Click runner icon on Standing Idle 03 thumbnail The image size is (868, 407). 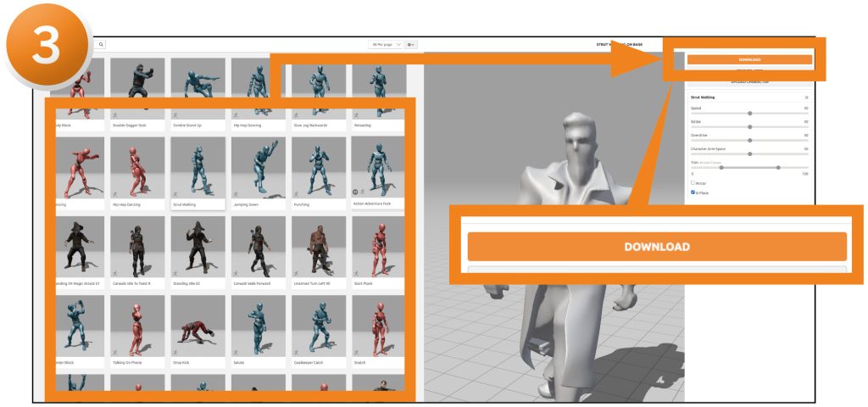[x=175, y=273]
